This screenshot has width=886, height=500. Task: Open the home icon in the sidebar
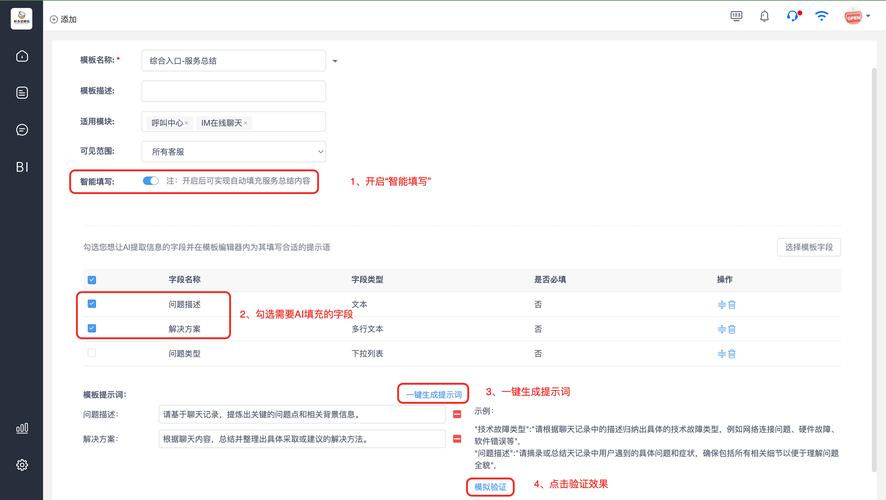[x=22, y=56]
